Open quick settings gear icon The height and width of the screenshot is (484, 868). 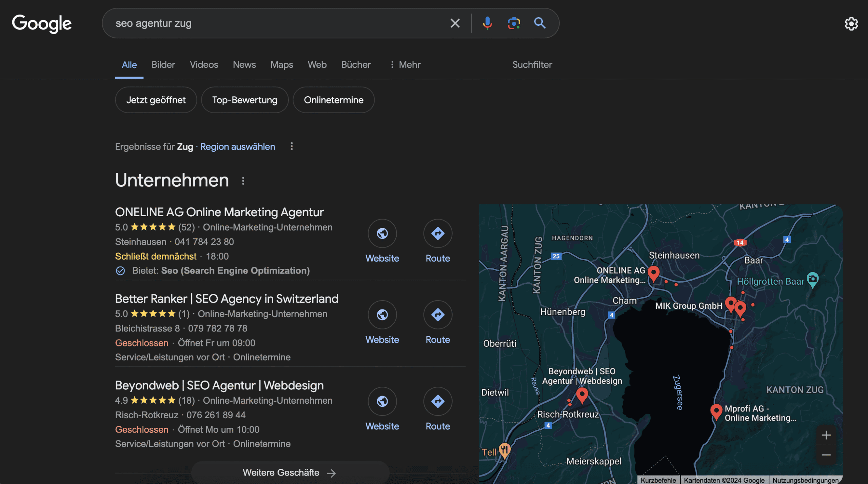[851, 24]
